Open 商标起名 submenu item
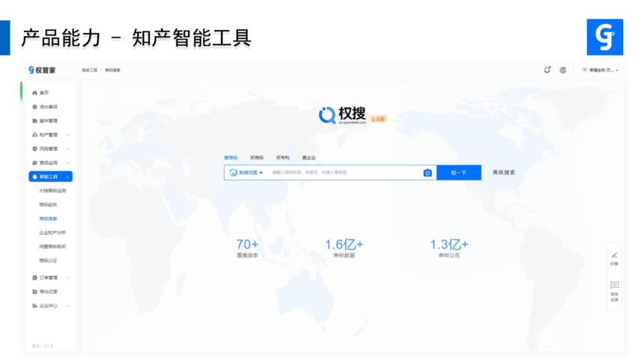Screen dimensions: 644x362 (x=48, y=204)
